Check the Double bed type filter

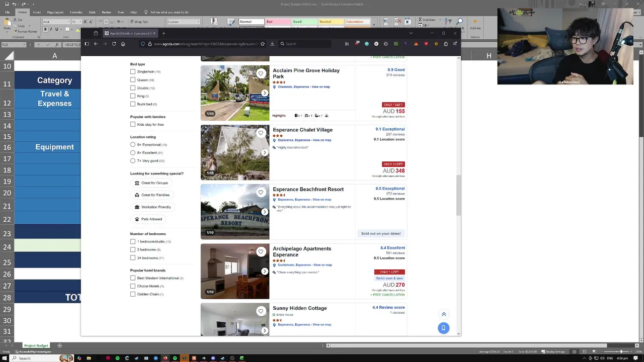pyautogui.click(x=133, y=88)
